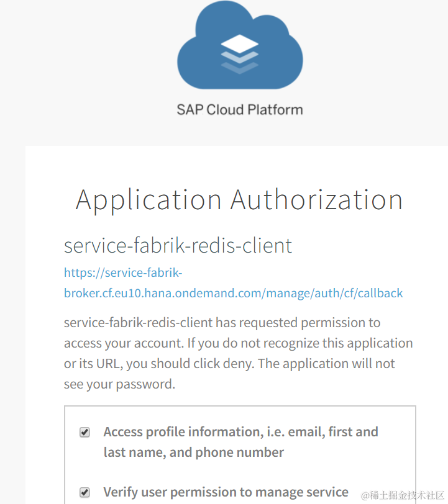Click 'Access profile information' permission label
Screen dimensions: 448x504
(x=240, y=442)
